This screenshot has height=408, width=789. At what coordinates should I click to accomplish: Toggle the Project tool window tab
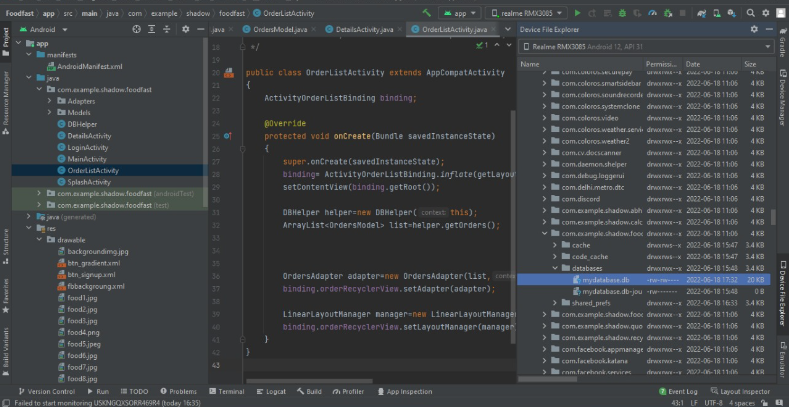point(6,41)
